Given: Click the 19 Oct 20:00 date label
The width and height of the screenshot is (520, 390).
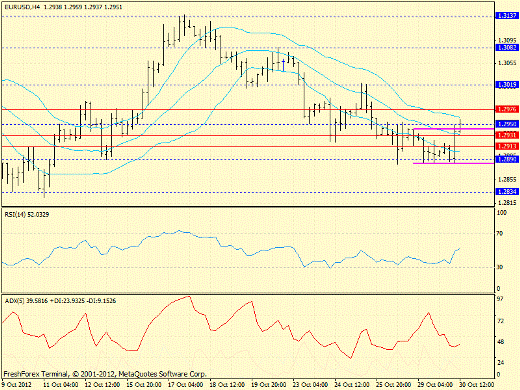Looking at the screenshot, I should [x=269, y=384].
